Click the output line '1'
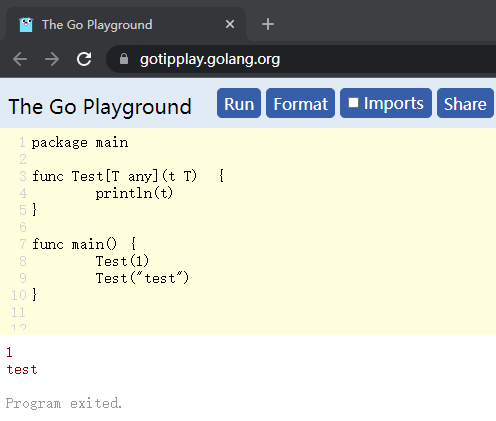This screenshot has width=496, height=421. click(9, 352)
